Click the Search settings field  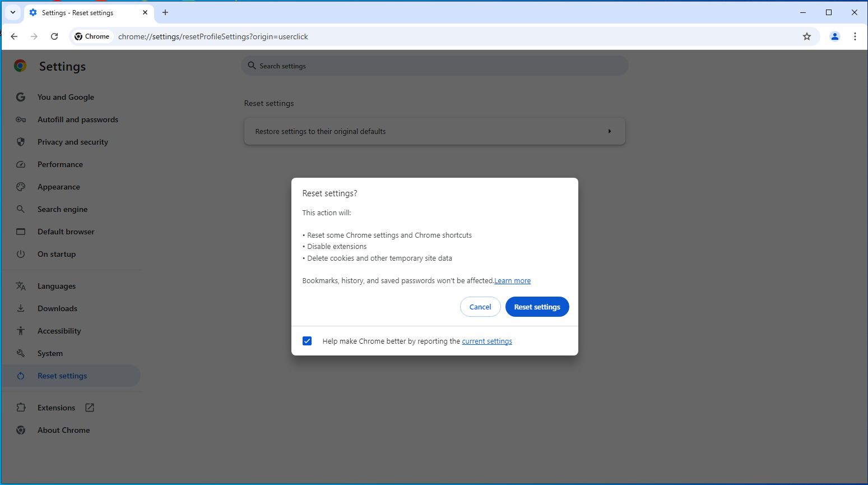435,66
